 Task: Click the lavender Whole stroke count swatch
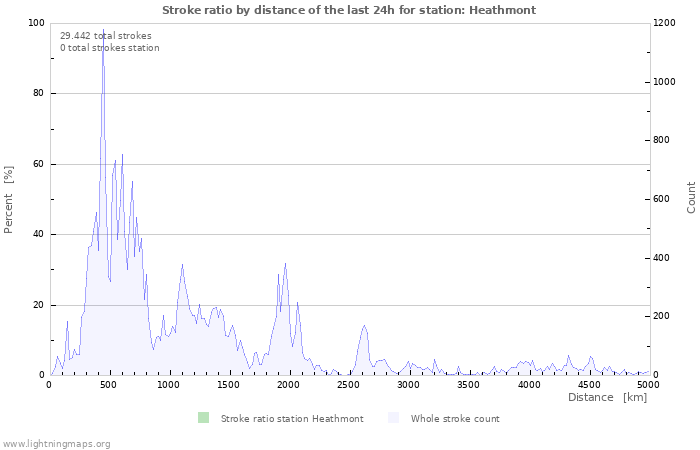pos(393,418)
